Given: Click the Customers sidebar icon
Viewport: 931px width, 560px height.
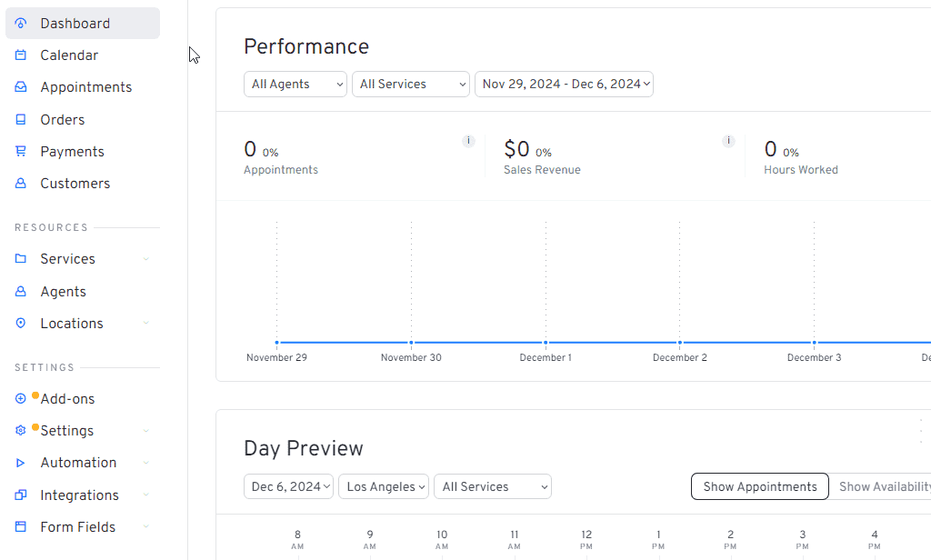Looking at the screenshot, I should 20,183.
